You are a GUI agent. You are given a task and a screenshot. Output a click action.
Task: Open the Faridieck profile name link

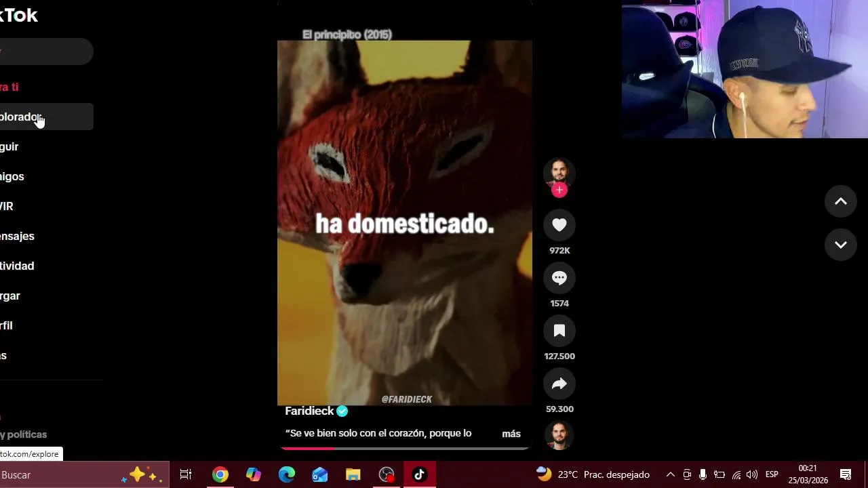click(x=309, y=411)
